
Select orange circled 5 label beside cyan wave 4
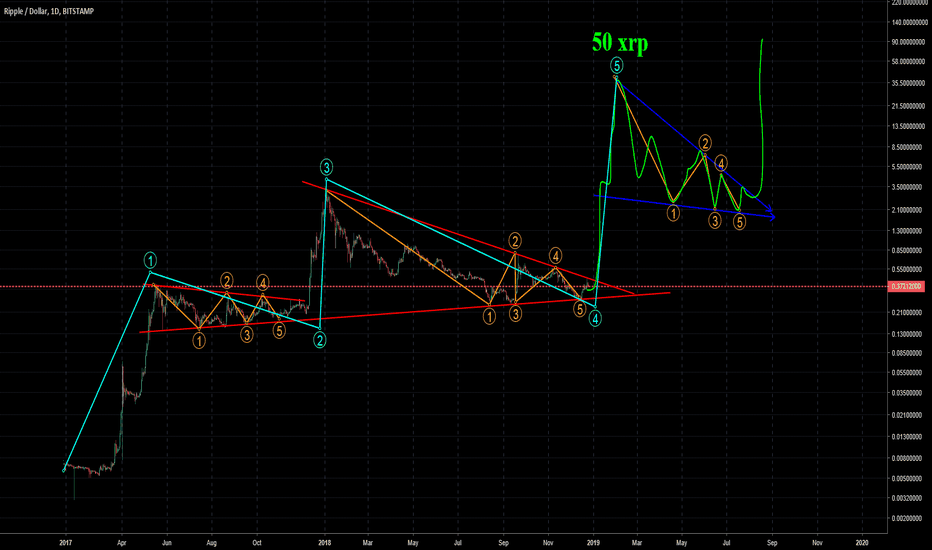[580, 309]
